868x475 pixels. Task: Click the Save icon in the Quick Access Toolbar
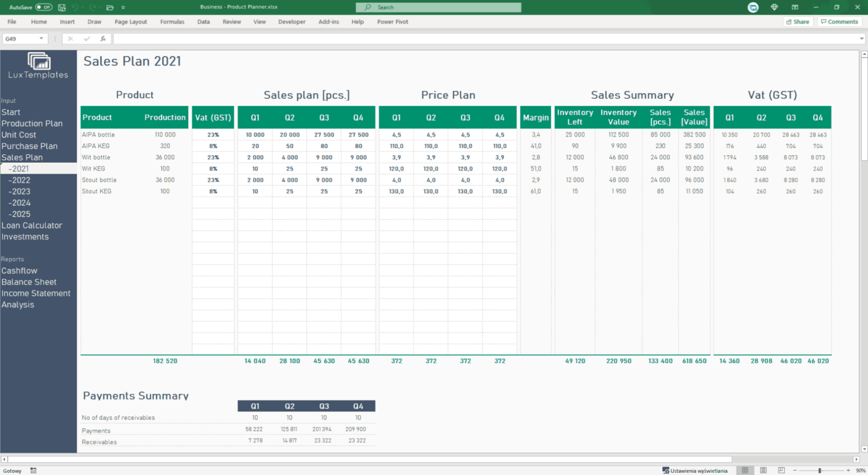62,7
